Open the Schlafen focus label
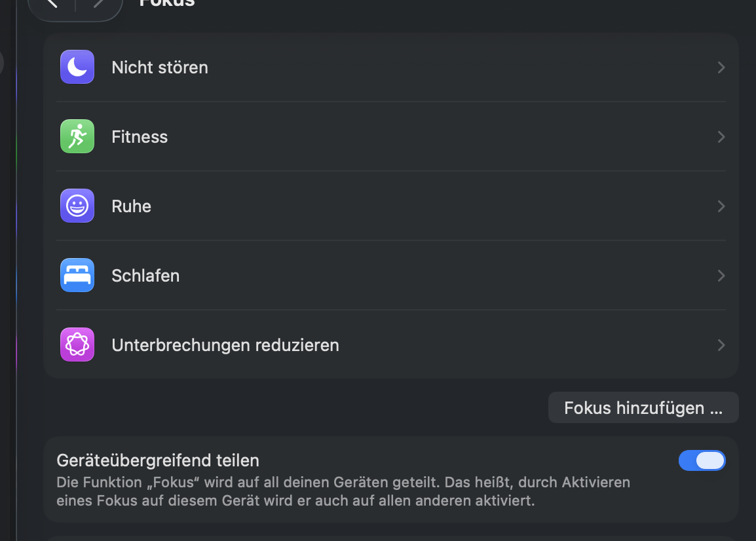Screen dimensions: 756x541 (x=145, y=276)
